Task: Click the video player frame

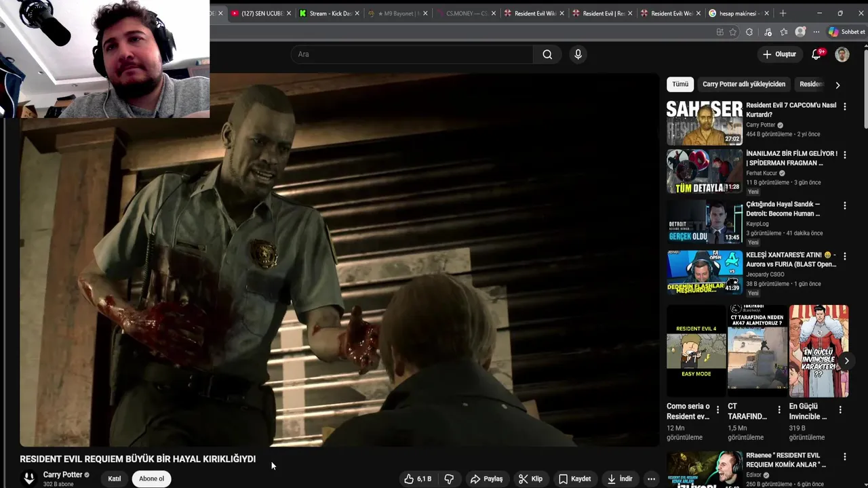Action: tap(339, 260)
